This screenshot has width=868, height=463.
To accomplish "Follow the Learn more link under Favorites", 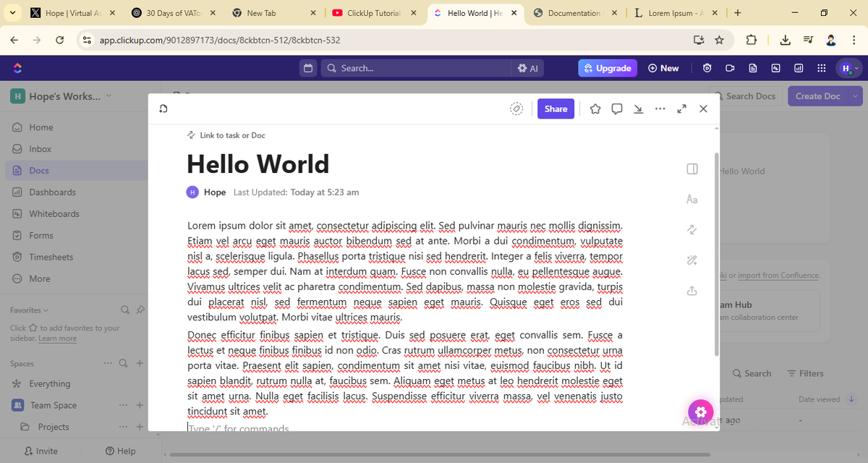I will coord(57,339).
